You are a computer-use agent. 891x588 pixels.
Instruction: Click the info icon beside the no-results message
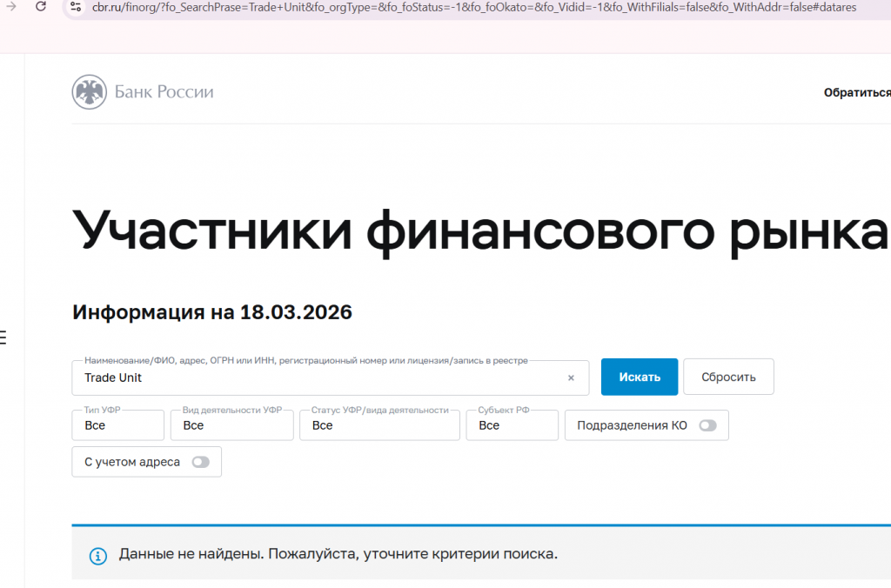tap(97, 554)
